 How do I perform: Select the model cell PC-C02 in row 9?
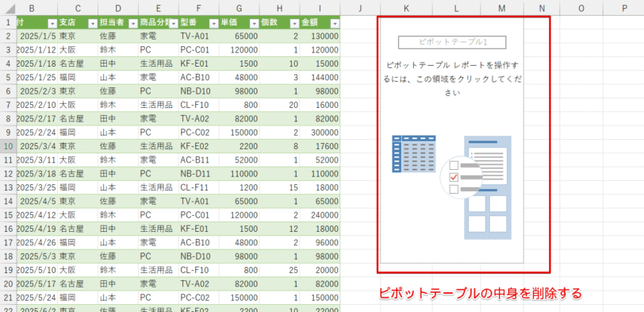click(199, 133)
